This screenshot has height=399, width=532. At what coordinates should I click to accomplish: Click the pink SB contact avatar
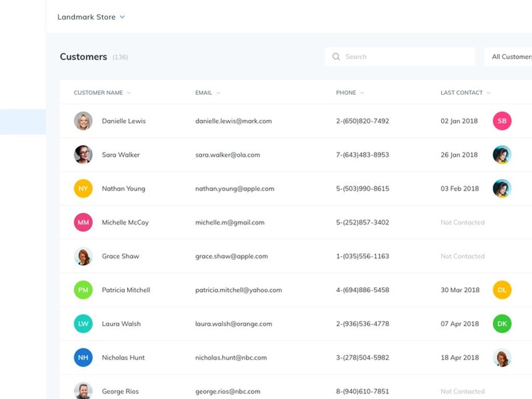[x=502, y=121]
